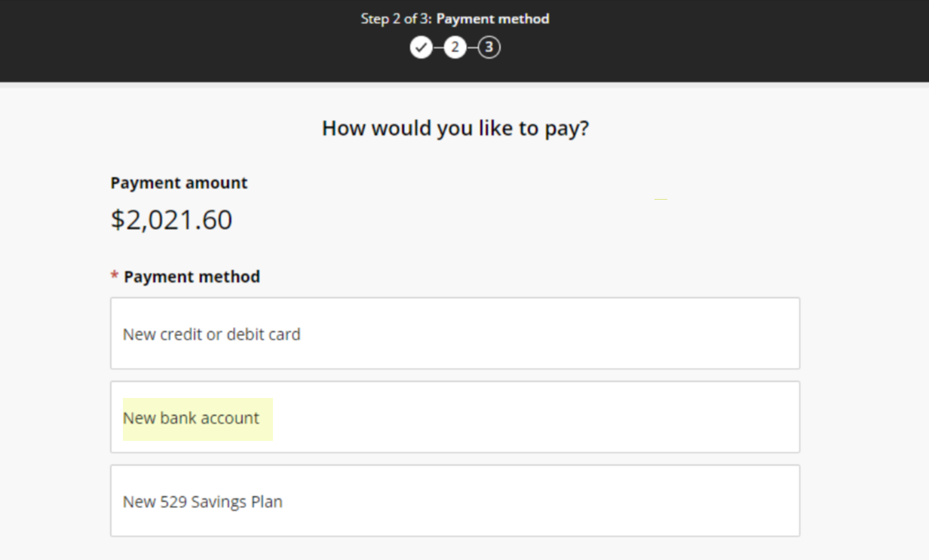Click the "New 529 Savings Plan" label text
Image resolution: width=929 pixels, height=560 pixels.
203,502
